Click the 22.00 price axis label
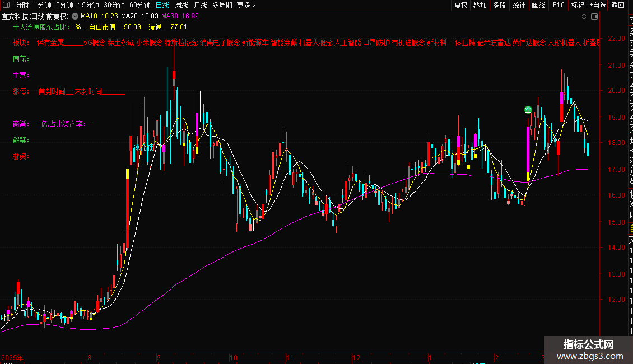633x364 pixels. tap(616, 38)
